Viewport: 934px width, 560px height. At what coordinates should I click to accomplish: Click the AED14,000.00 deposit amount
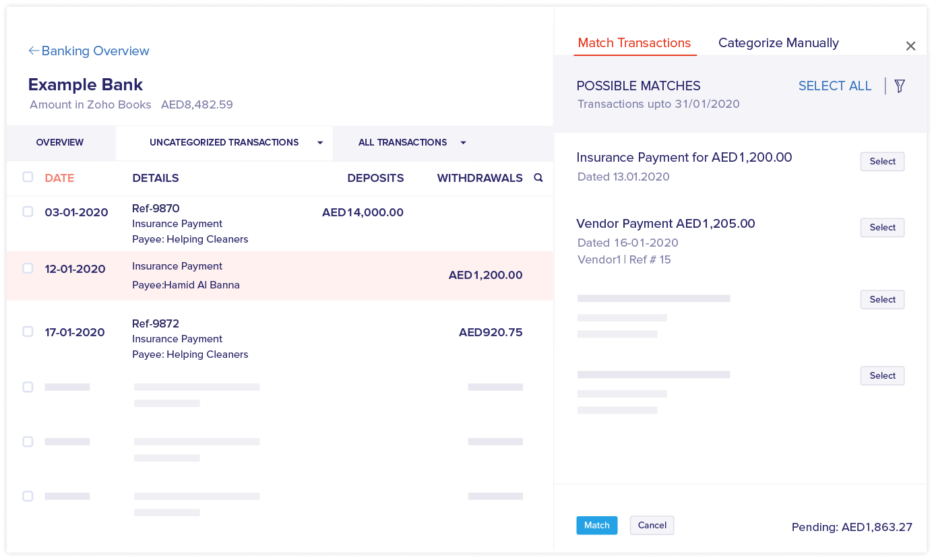pos(363,212)
